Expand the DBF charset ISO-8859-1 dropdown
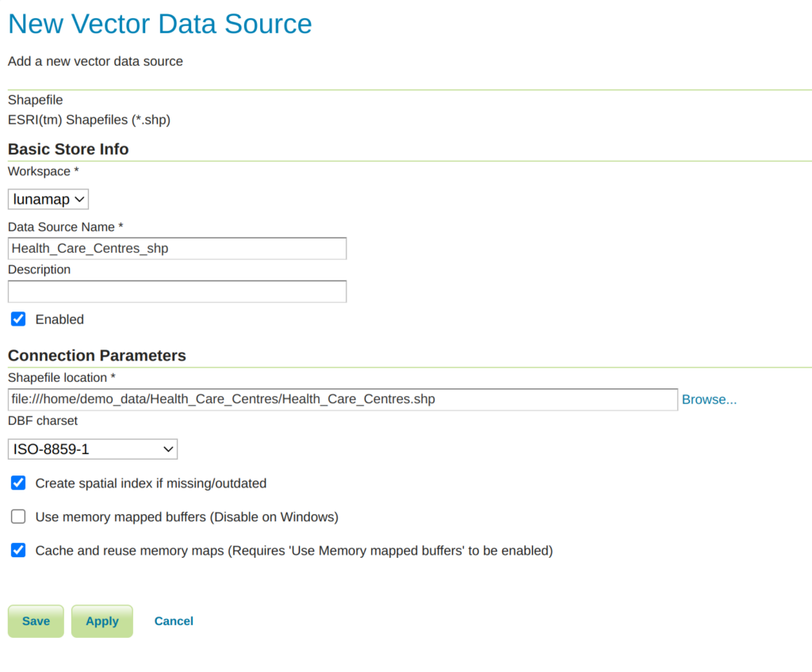This screenshot has width=812, height=672. click(x=93, y=449)
